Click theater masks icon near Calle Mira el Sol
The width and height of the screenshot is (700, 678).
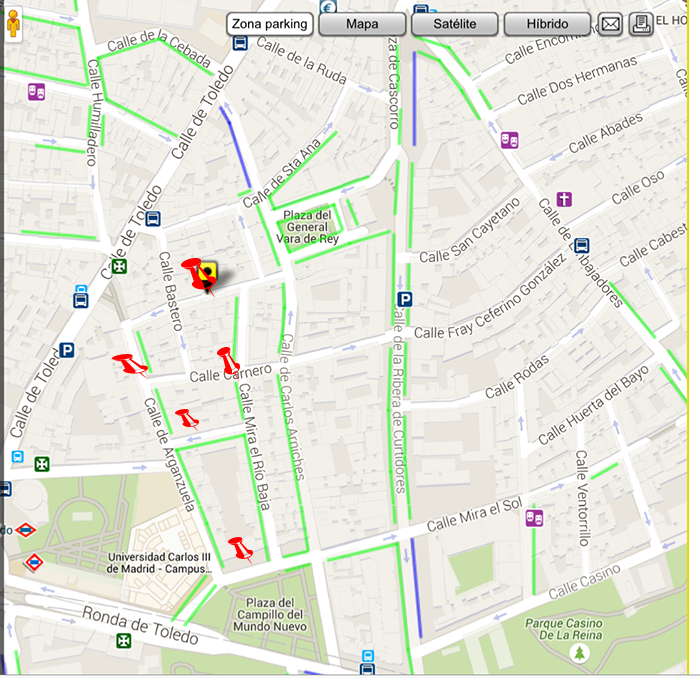point(534,518)
